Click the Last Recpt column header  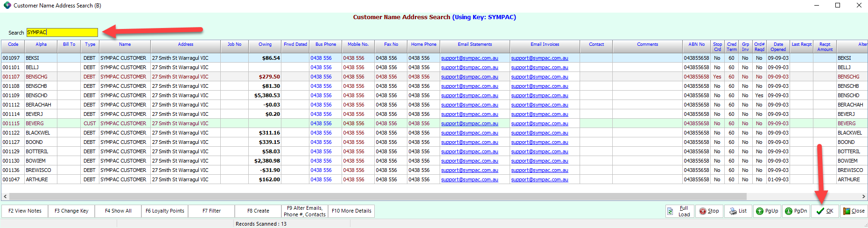click(802, 46)
